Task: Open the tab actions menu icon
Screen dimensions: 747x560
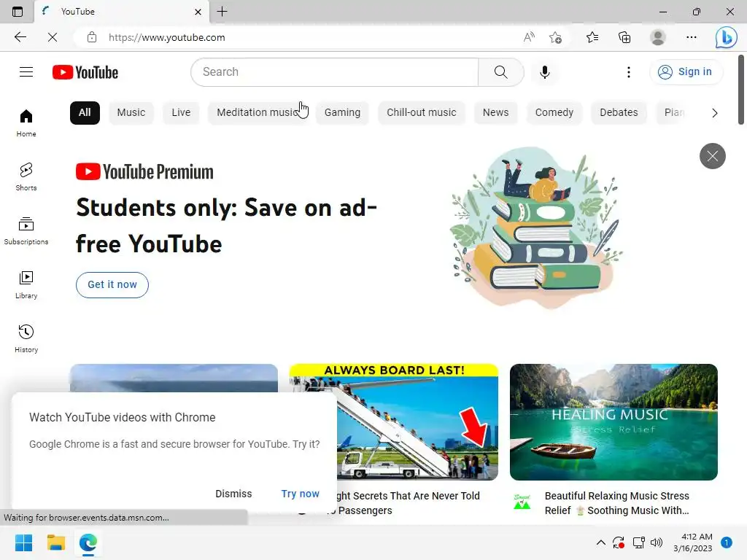Action: click(x=18, y=12)
